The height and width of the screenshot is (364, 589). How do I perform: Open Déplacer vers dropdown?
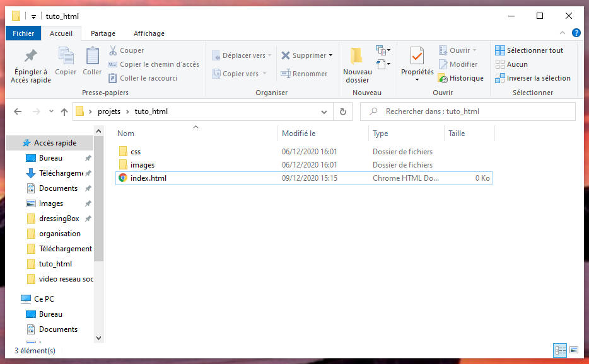click(x=242, y=55)
